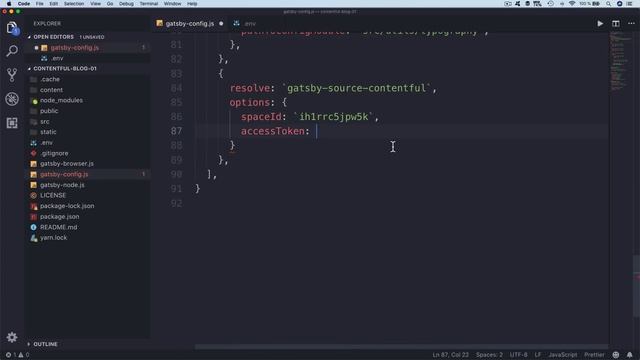Open gatsby-config.js in the project tree
This screenshot has width=640, height=360.
64,174
